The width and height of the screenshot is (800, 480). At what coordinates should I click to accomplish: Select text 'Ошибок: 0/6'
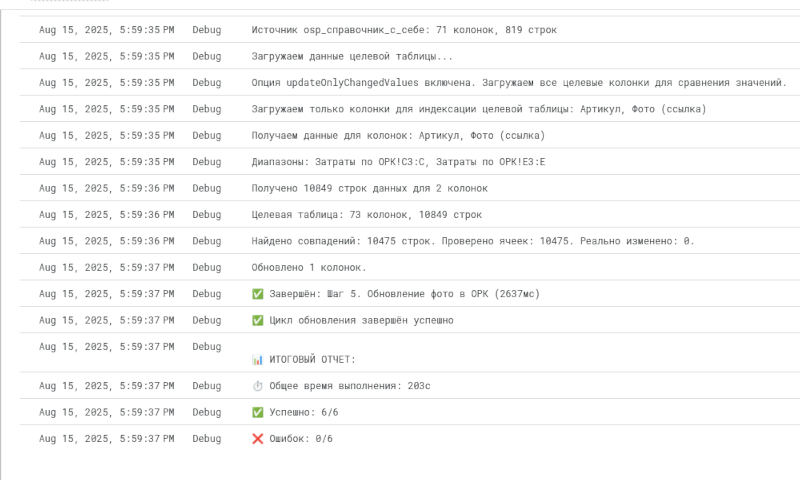point(301,439)
